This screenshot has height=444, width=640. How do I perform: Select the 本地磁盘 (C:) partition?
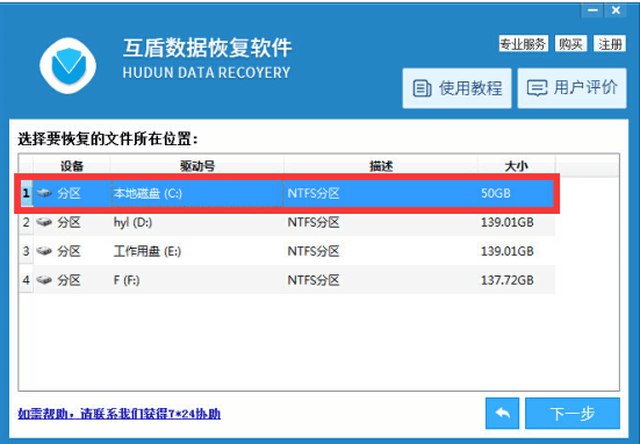287,193
